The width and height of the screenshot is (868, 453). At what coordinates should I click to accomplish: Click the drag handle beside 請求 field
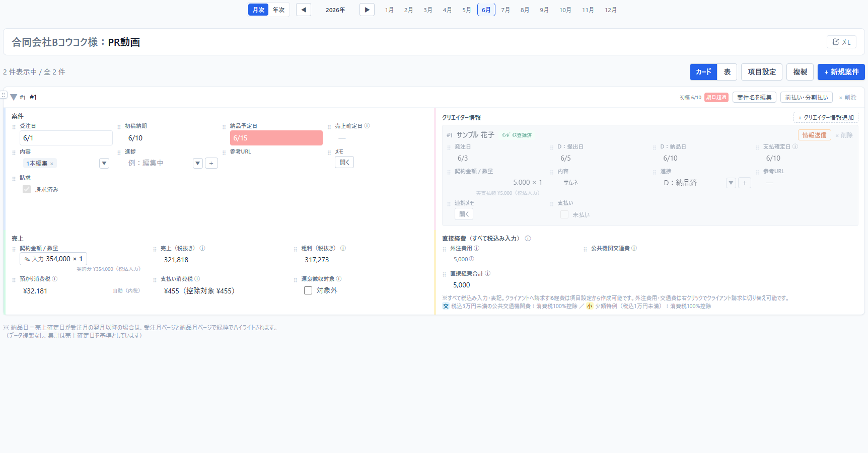click(x=14, y=179)
